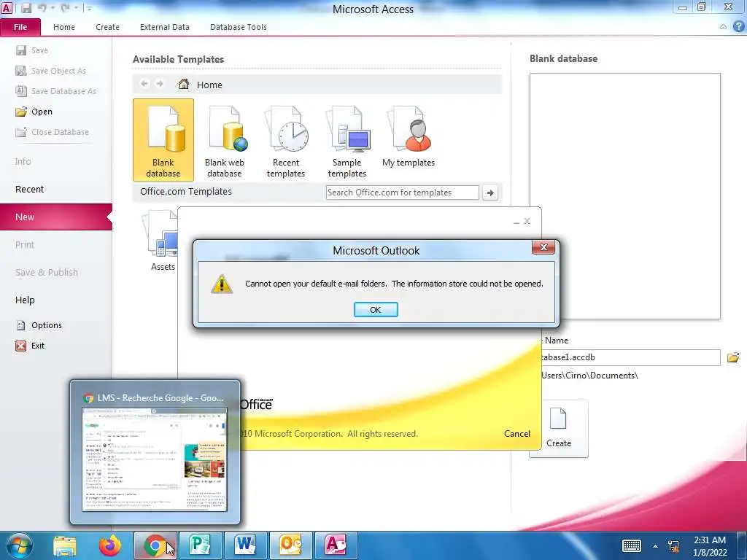
Task: Open the on-screen keyboard tray icon
Action: (x=632, y=545)
